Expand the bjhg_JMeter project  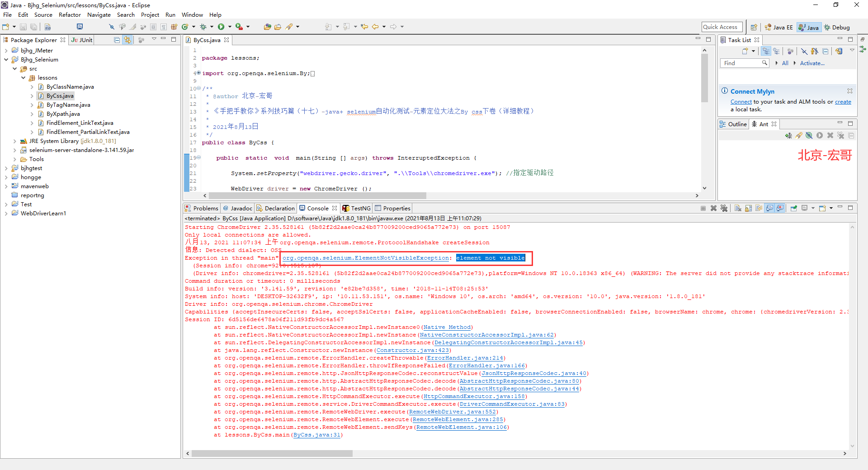pyautogui.click(x=6, y=51)
